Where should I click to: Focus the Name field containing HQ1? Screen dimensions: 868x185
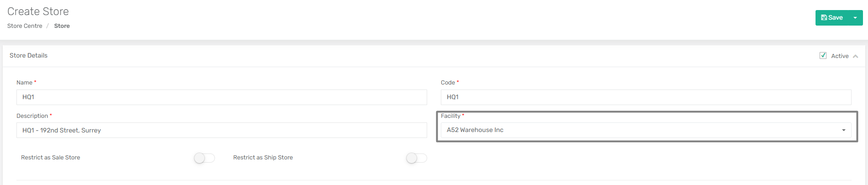(222, 97)
